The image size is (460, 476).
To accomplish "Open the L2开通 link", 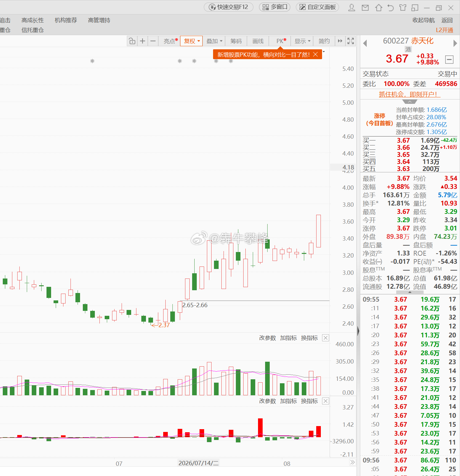I will coord(445,30).
